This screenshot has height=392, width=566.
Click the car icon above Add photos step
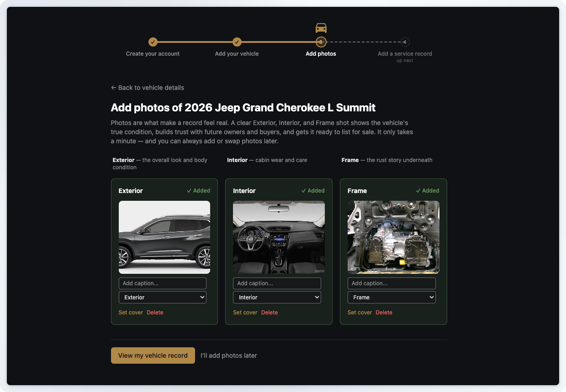click(x=321, y=28)
